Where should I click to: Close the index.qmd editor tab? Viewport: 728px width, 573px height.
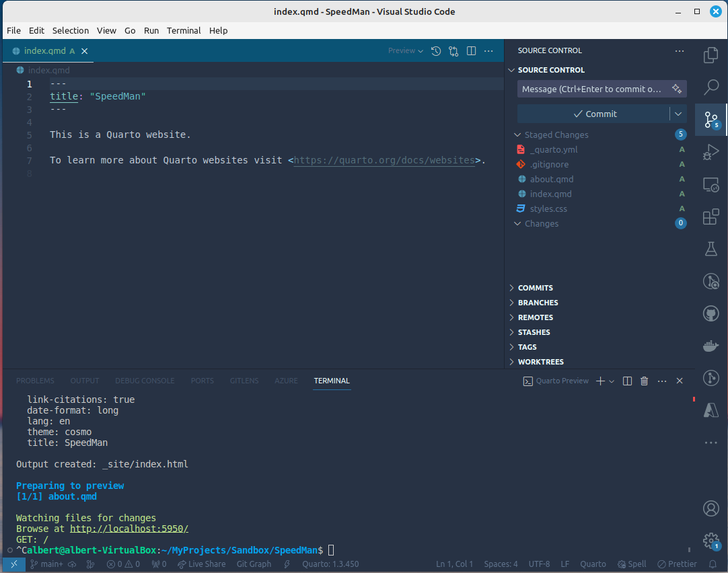pyautogui.click(x=85, y=51)
